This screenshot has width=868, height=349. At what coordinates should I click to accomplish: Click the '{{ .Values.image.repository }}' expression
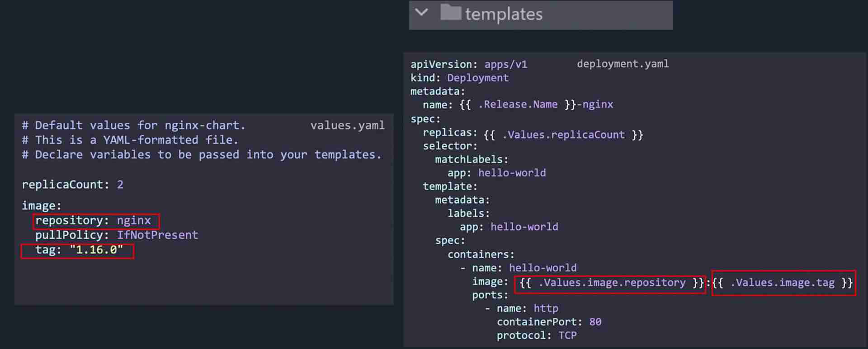click(x=612, y=283)
